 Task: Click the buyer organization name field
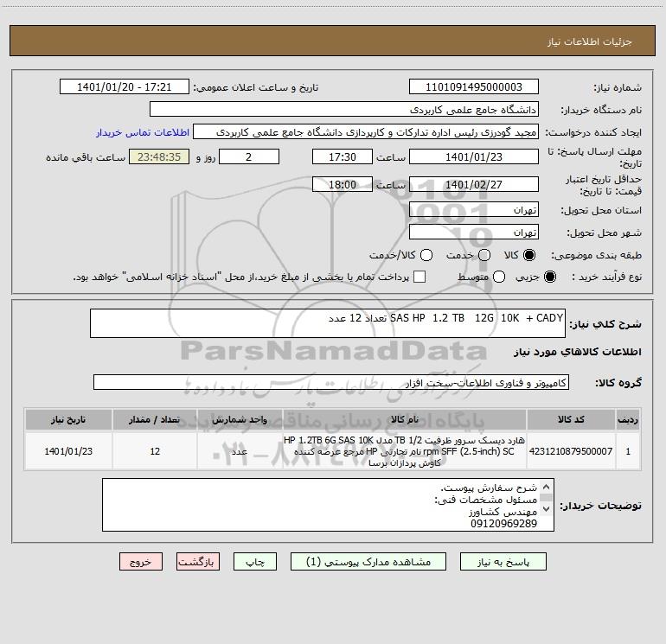click(344, 110)
